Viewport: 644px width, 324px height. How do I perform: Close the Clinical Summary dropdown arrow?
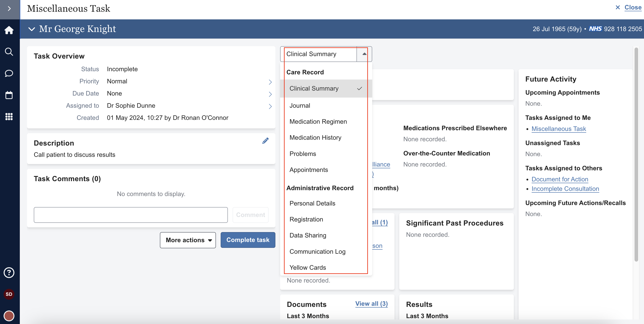click(x=364, y=54)
